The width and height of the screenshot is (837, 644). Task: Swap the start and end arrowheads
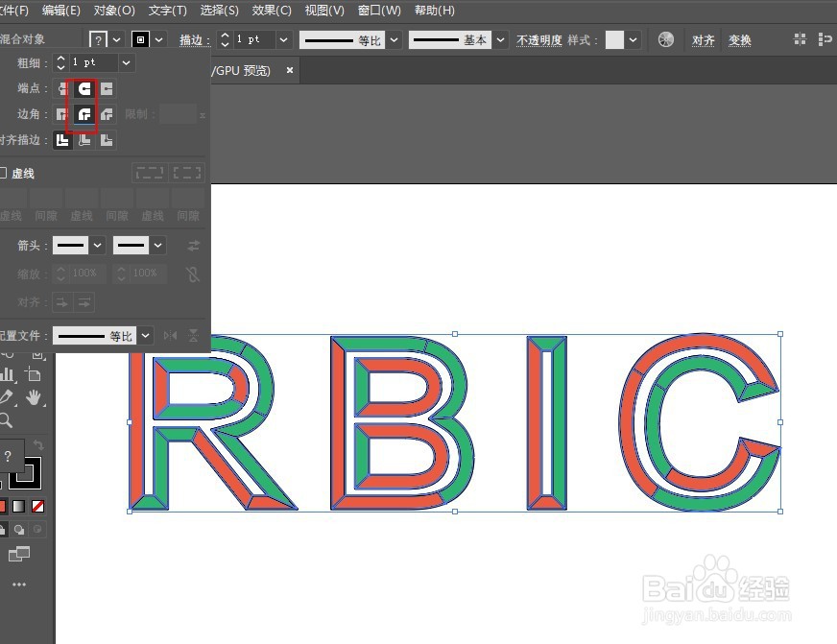pos(194,246)
